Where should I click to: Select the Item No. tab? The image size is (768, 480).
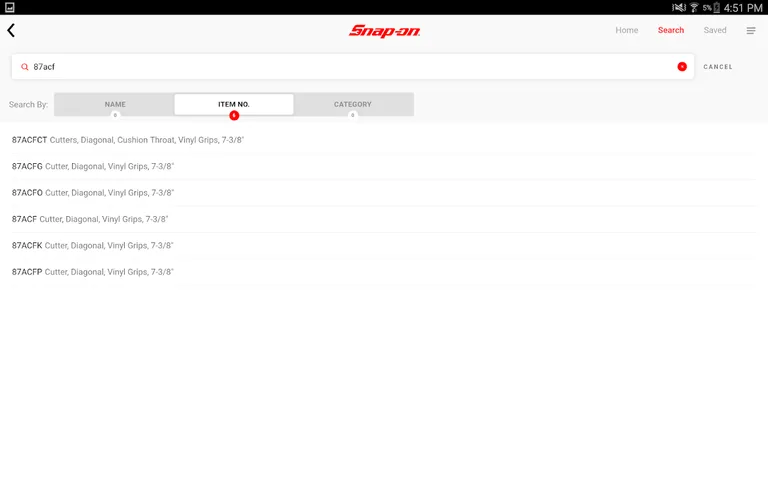[234, 104]
